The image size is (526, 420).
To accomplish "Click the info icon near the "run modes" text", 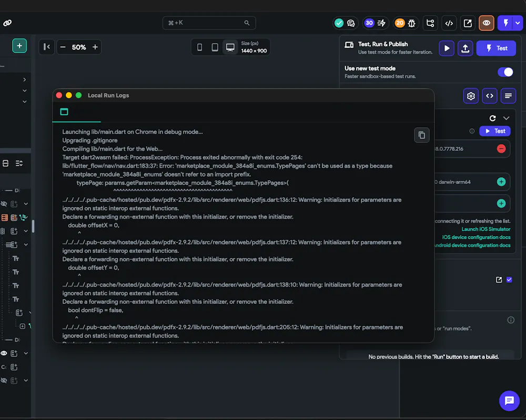I will [511, 320].
